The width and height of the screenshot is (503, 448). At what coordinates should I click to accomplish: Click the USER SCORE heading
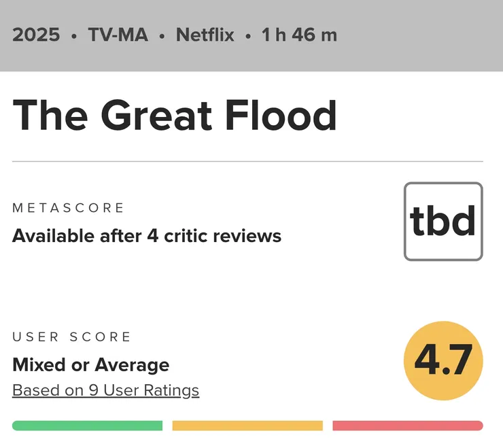point(72,337)
